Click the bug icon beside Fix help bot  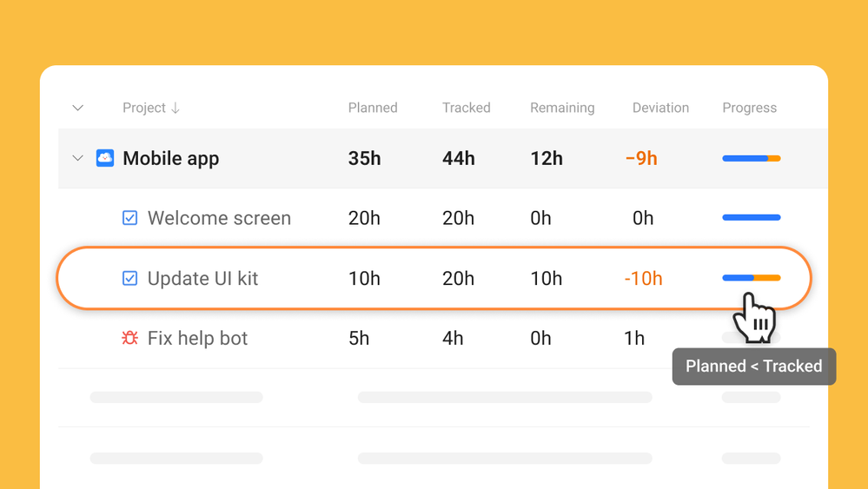(129, 338)
